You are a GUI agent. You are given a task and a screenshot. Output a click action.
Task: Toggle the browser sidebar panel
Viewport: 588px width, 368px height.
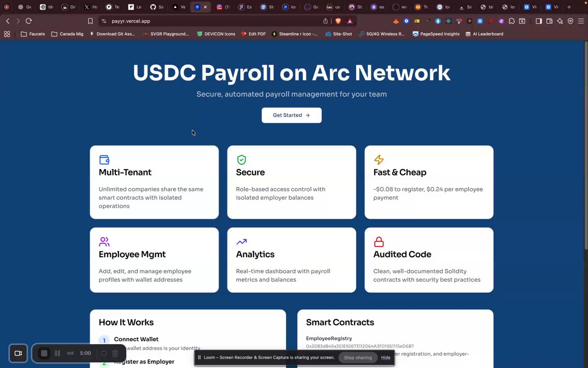pos(539,21)
